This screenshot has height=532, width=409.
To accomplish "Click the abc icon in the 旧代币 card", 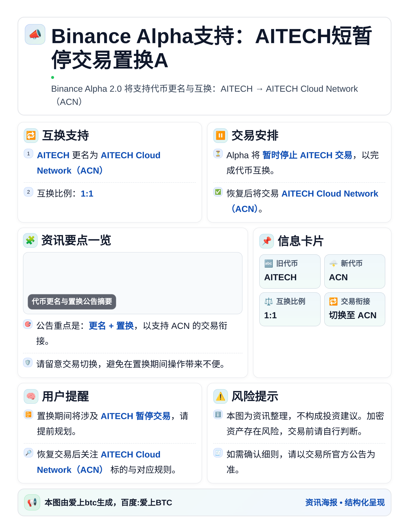I will (269, 263).
